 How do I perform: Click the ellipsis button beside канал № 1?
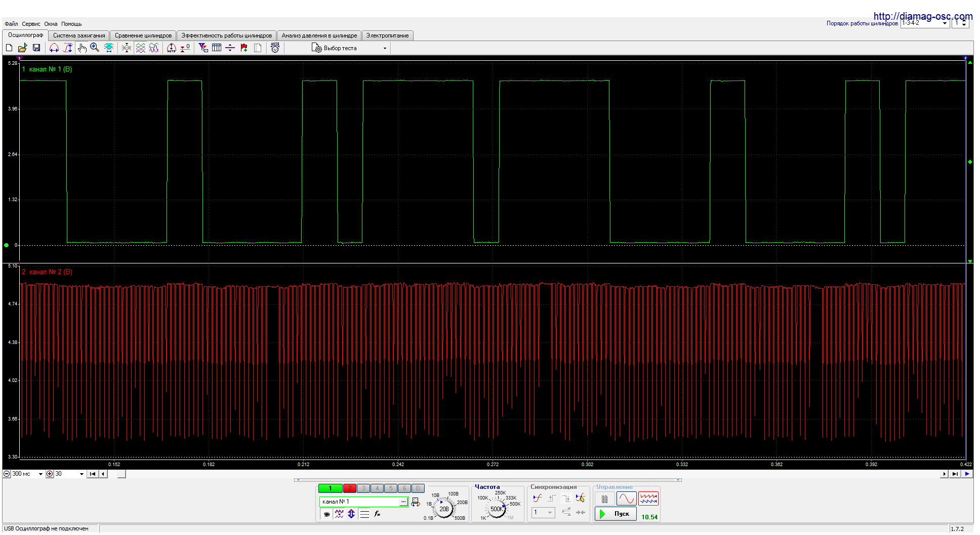[404, 502]
